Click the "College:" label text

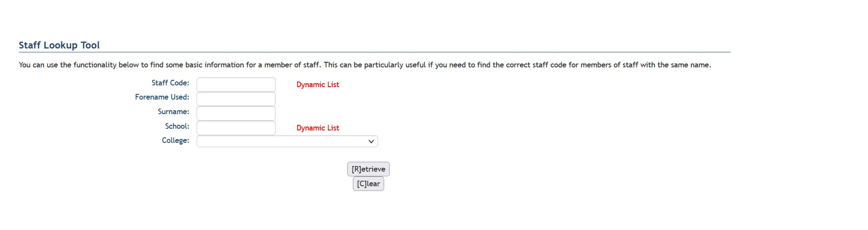coord(175,140)
